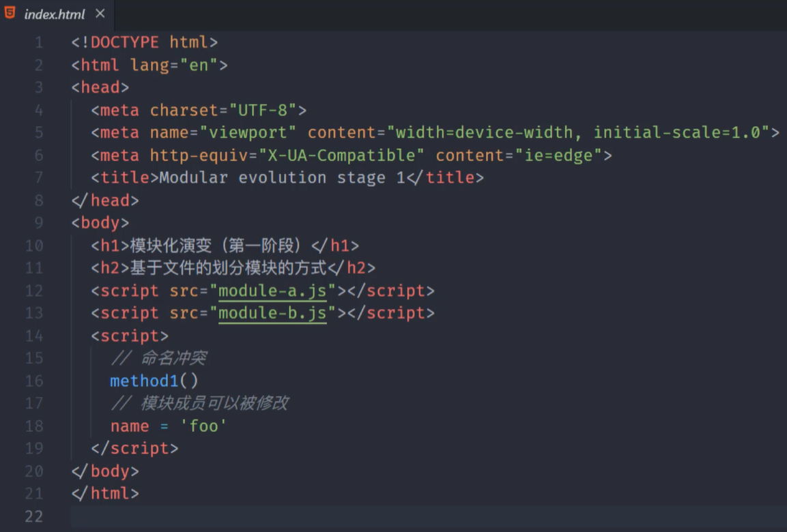Click line number 9 in the gutter

(38, 223)
